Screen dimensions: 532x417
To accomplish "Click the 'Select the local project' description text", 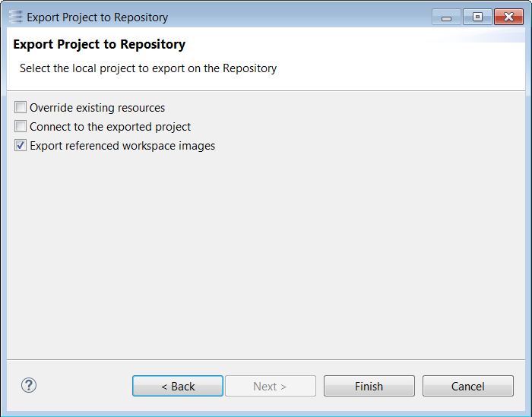I will [x=148, y=68].
